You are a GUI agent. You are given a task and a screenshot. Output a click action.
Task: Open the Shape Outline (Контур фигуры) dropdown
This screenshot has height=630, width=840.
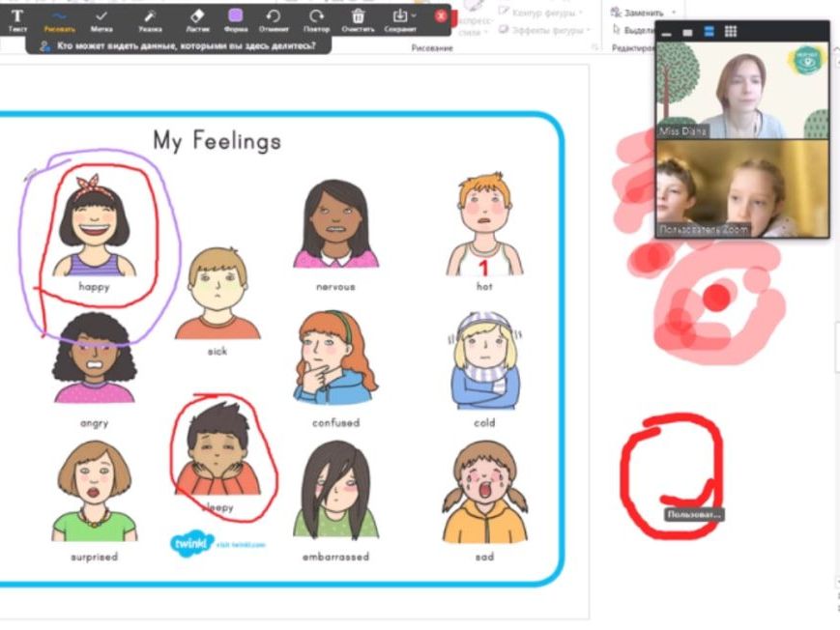541,12
